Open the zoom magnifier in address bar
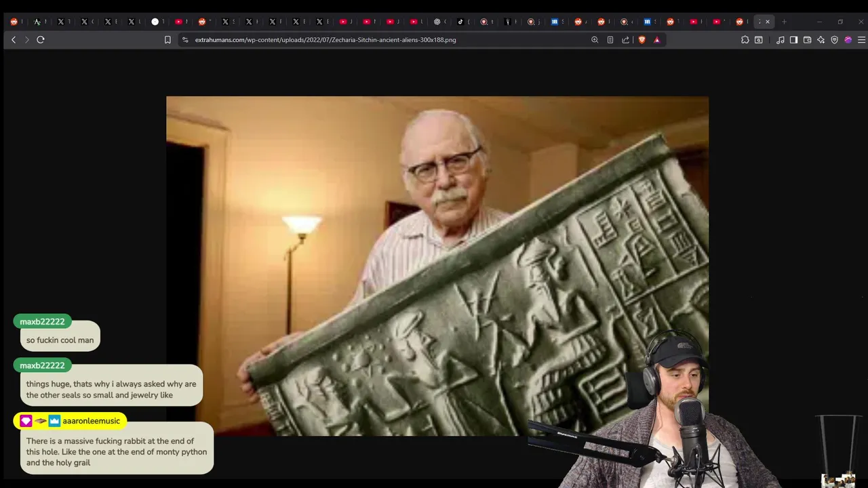This screenshot has width=868, height=488. (x=595, y=40)
